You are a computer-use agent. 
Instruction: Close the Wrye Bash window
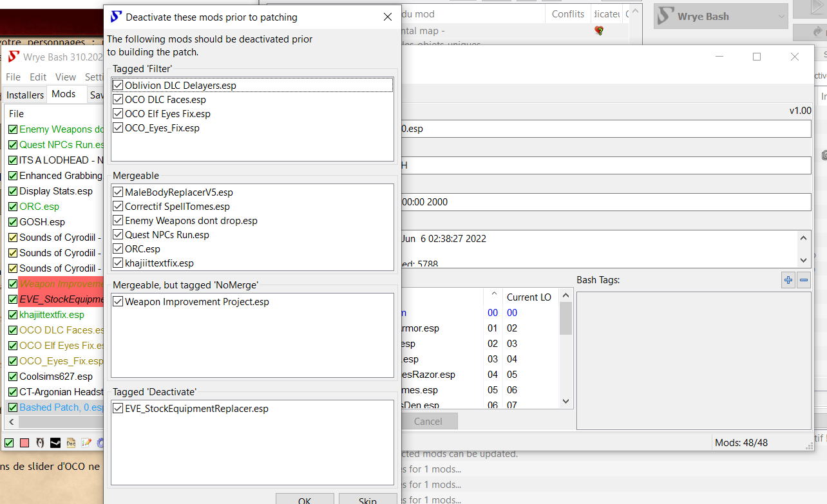point(795,57)
